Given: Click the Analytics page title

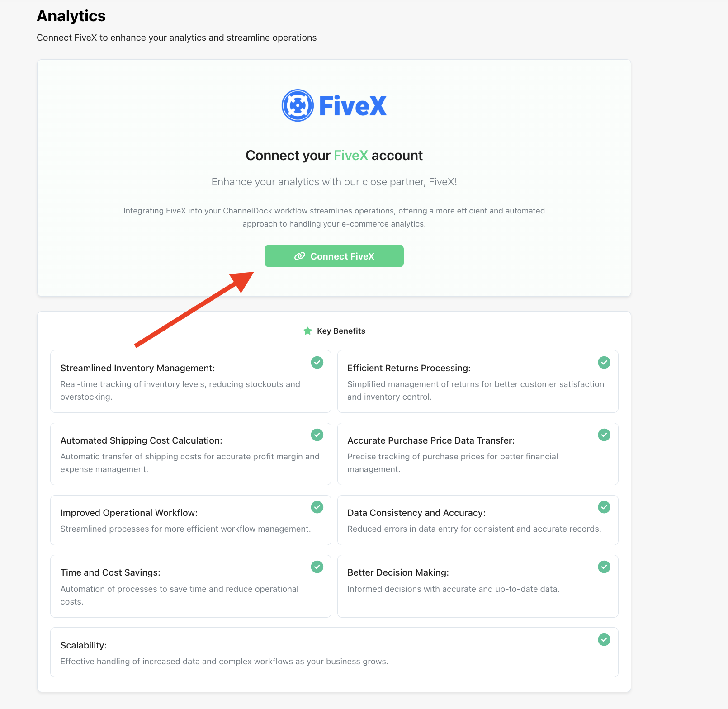Looking at the screenshot, I should point(71,16).
